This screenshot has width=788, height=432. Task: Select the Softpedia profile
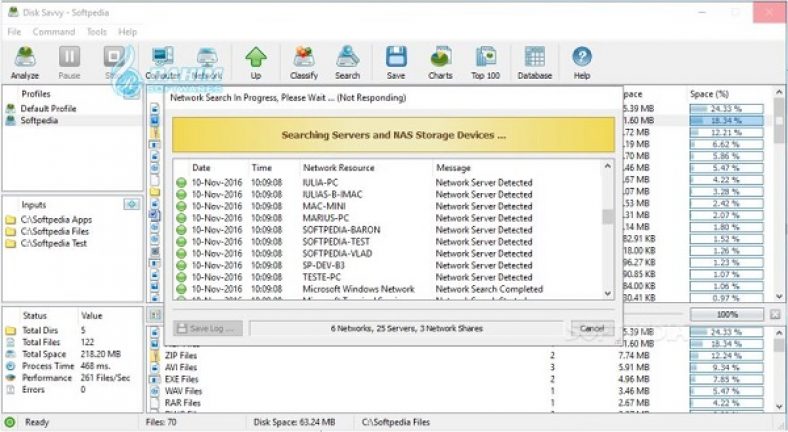click(39, 121)
